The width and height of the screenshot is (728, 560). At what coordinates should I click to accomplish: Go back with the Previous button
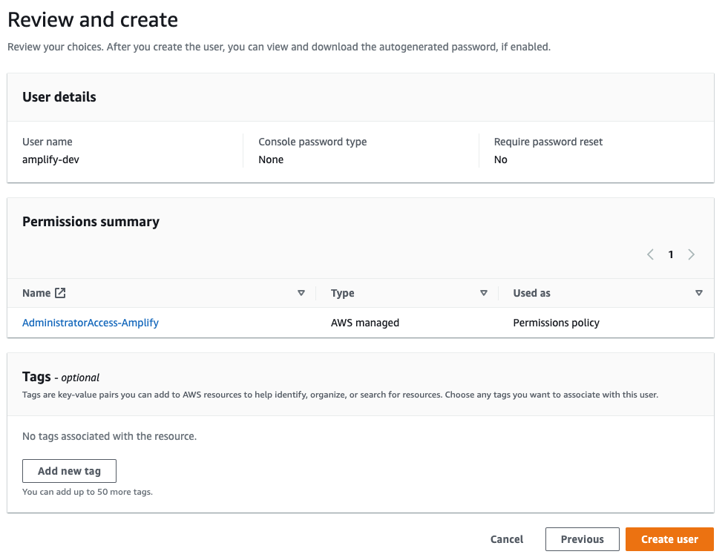(x=583, y=539)
